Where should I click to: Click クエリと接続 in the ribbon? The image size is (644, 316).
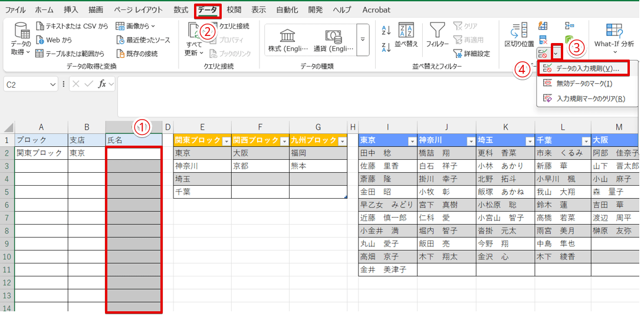(234, 27)
